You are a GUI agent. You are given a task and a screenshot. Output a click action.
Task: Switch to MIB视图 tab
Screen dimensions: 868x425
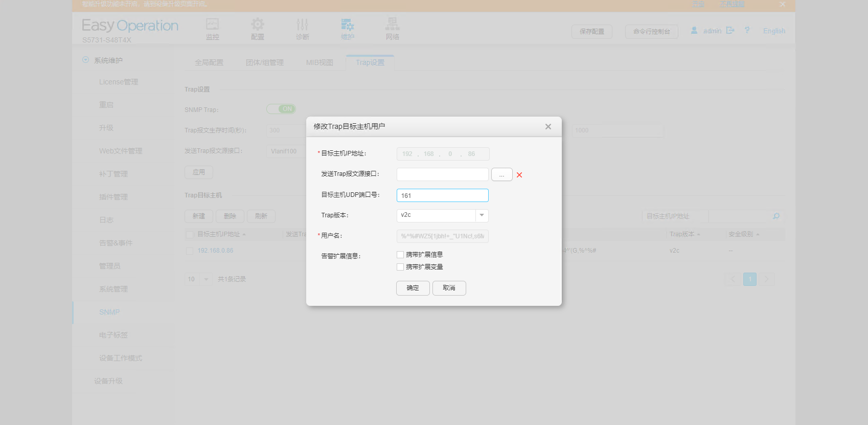tap(319, 62)
